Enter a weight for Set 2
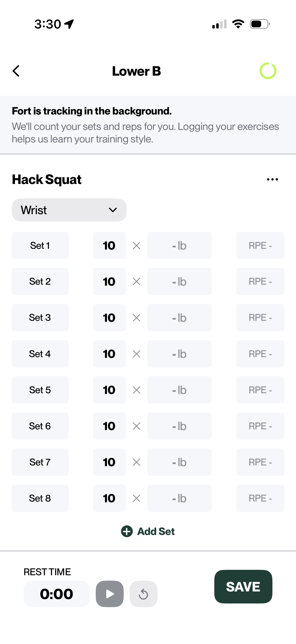The height and width of the screenshot is (644, 296). [179, 281]
